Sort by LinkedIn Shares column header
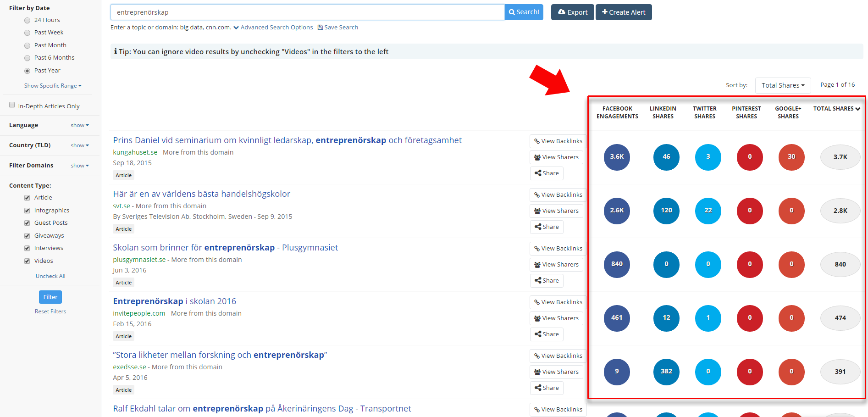The width and height of the screenshot is (868, 417). pos(663,112)
